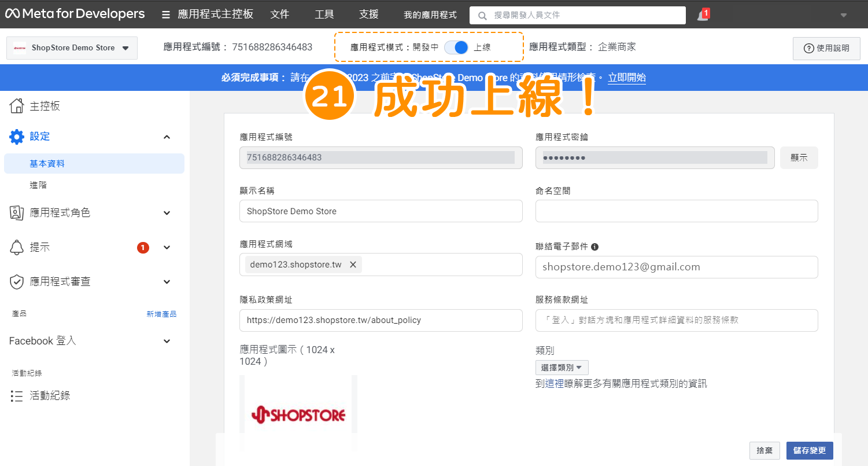Click the search developer docs field
Image resolution: width=868 pixels, height=466 pixels.
[x=578, y=15]
